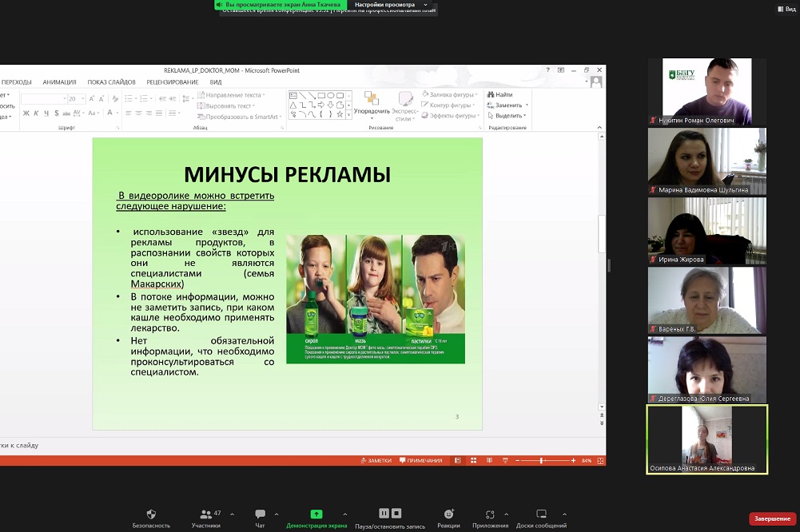Open the Participants (Участники) panel
800x532 pixels.
click(205, 514)
